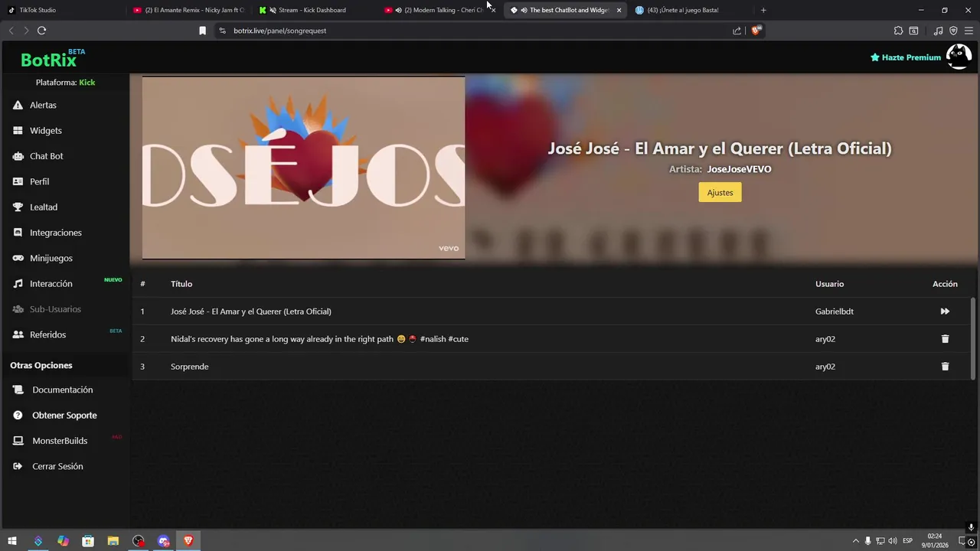The image size is (980, 551).
Task: Delete the Sorprende song request
Action: pyautogui.click(x=945, y=367)
